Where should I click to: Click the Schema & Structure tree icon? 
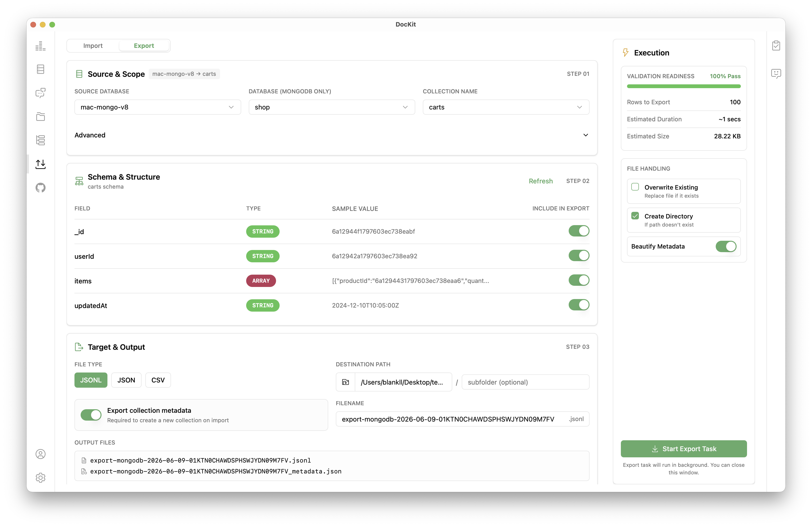point(79,181)
